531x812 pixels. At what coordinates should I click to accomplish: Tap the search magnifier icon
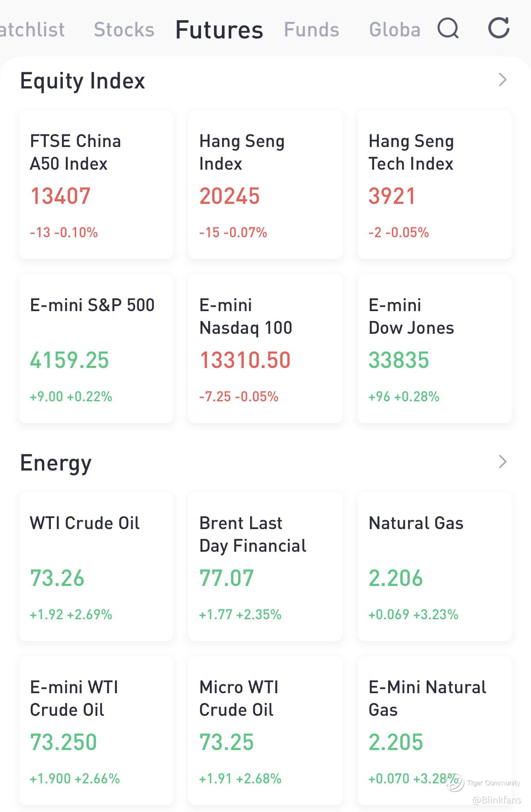[x=448, y=29]
